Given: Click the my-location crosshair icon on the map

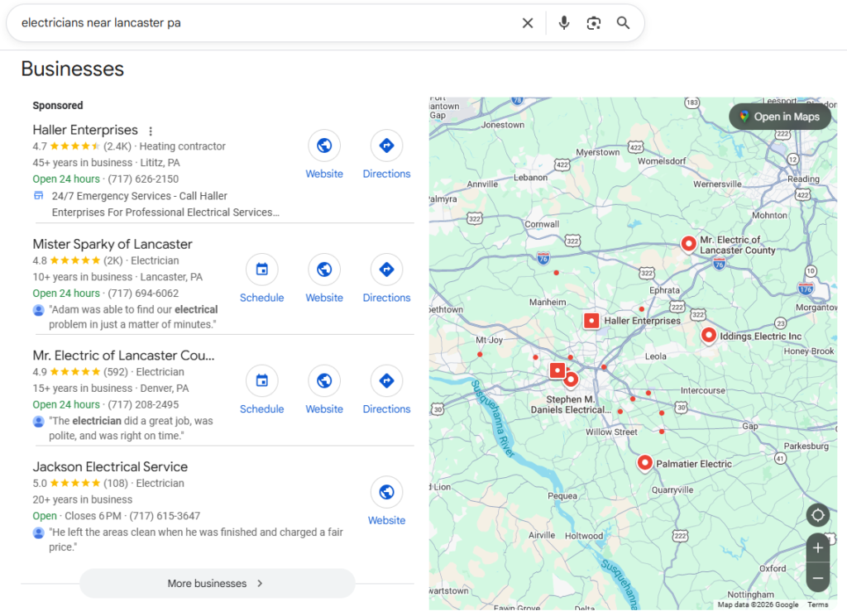Looking at the screenshot, I should coord(817,514).
